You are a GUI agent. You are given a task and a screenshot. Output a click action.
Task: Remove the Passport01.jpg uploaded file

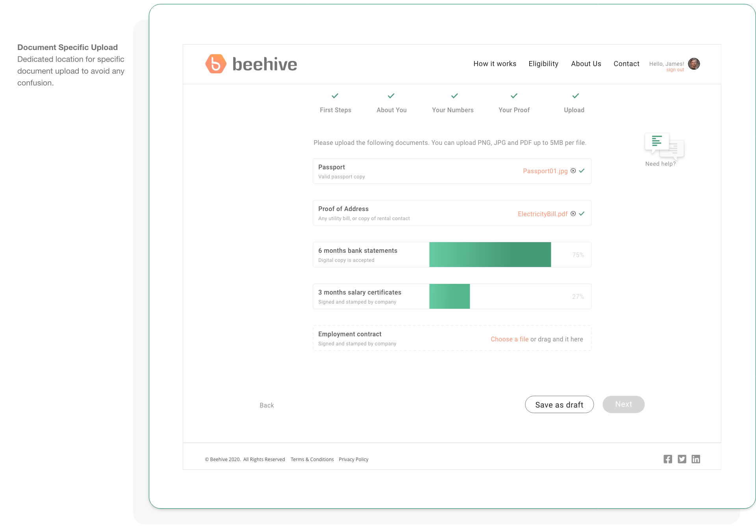pos(573,171)
